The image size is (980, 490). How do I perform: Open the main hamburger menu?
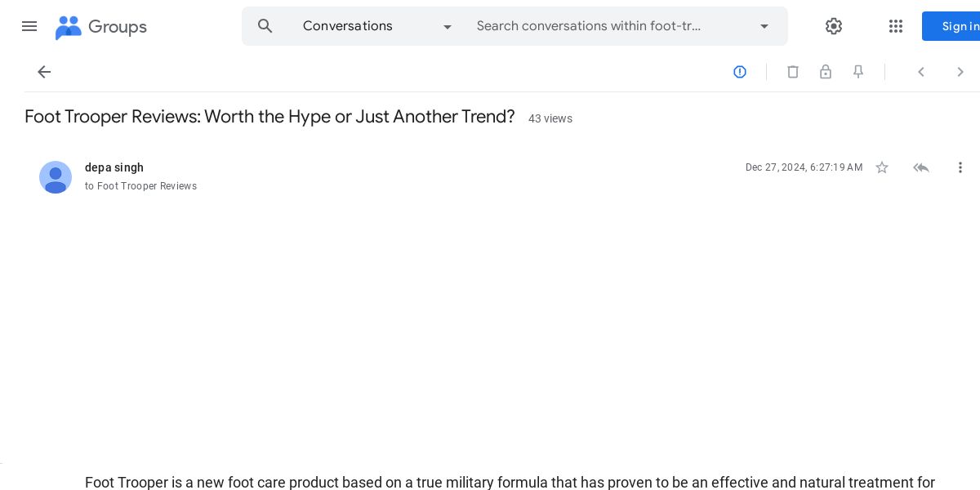click(x=29, y=26)
